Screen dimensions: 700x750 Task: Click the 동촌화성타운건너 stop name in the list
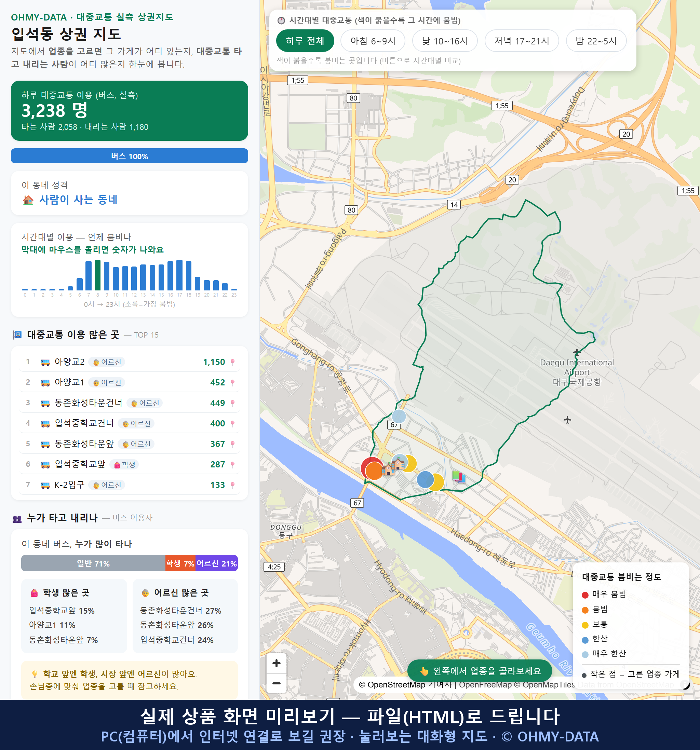88,403
